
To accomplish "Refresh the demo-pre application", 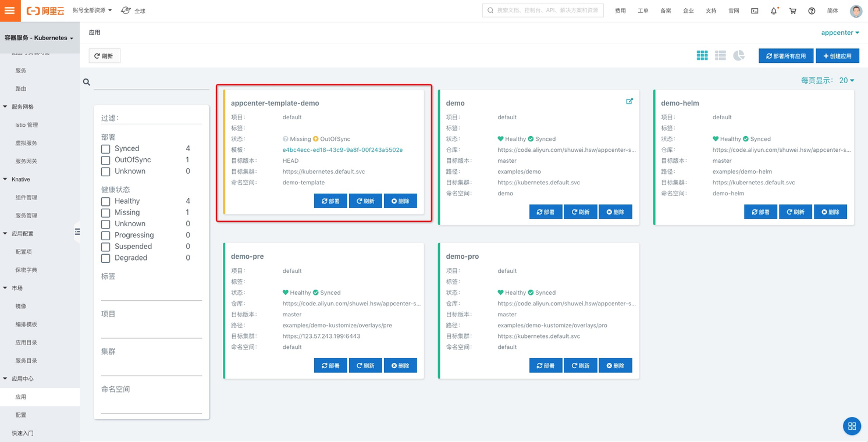I will (365, 366).
